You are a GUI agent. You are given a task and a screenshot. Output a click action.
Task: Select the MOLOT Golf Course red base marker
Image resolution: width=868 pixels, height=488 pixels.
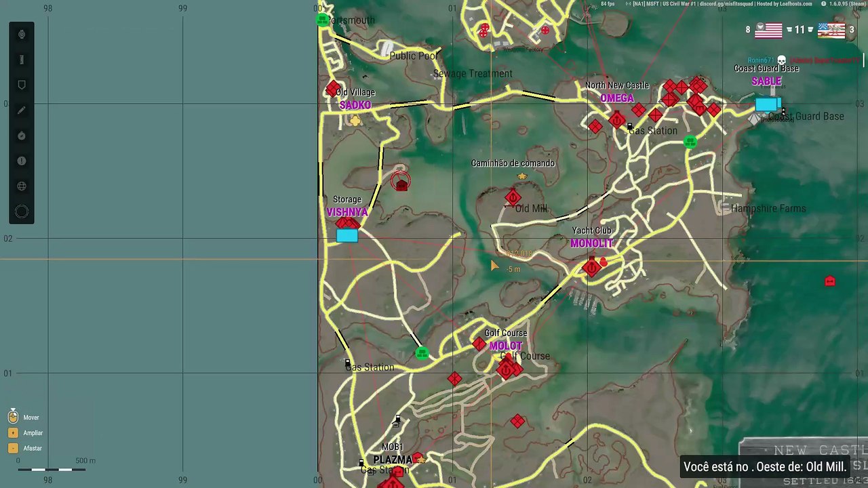click(x=505, y=369)
